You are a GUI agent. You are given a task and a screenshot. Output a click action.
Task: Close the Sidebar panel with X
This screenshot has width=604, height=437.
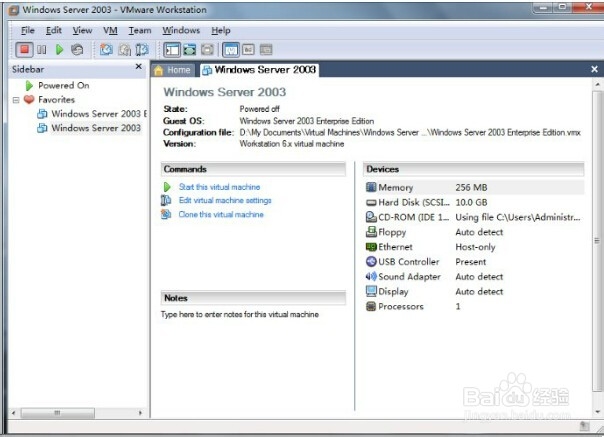139,67
